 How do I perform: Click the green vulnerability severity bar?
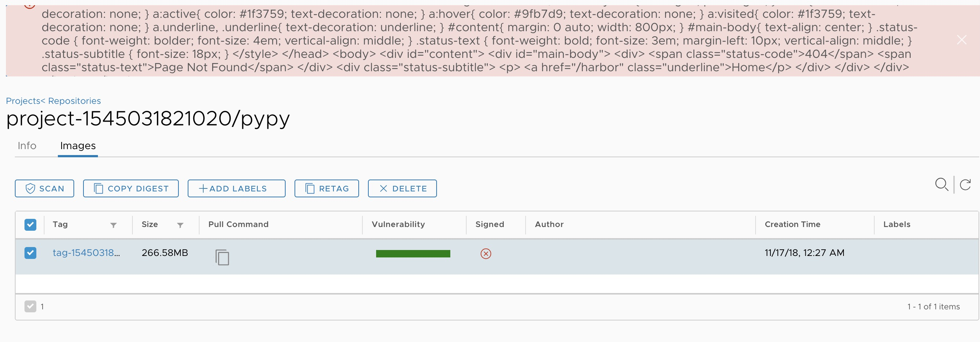(413, 253)
